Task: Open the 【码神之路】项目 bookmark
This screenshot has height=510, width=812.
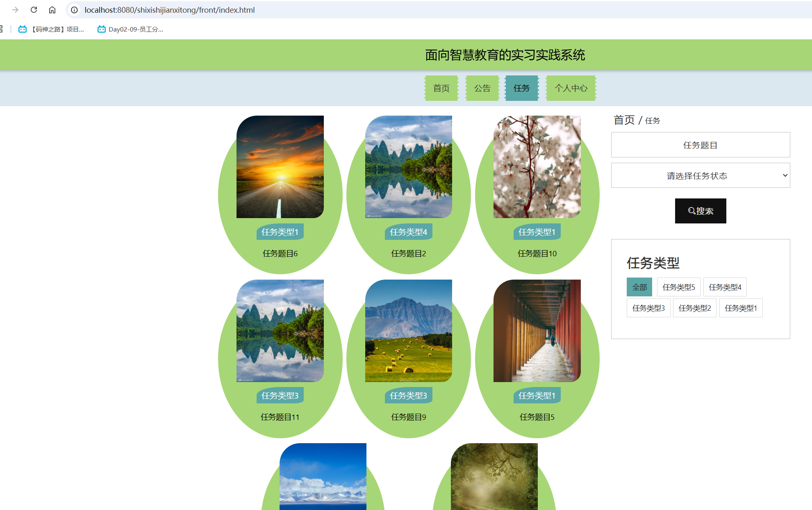Action: point(52,29)
